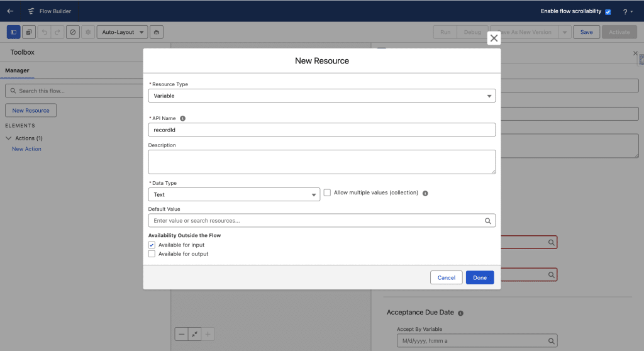This screenshot has width=644, height=351.
Task: Open the help question mark menu
Action: (x=625, y=12)
